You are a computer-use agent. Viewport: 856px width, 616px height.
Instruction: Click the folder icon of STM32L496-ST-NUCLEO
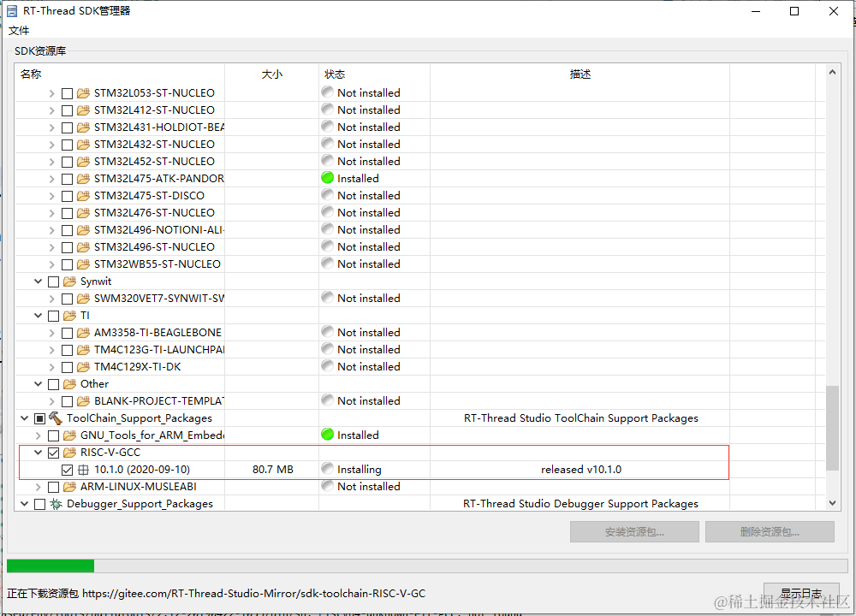click(x=83, y=247)
